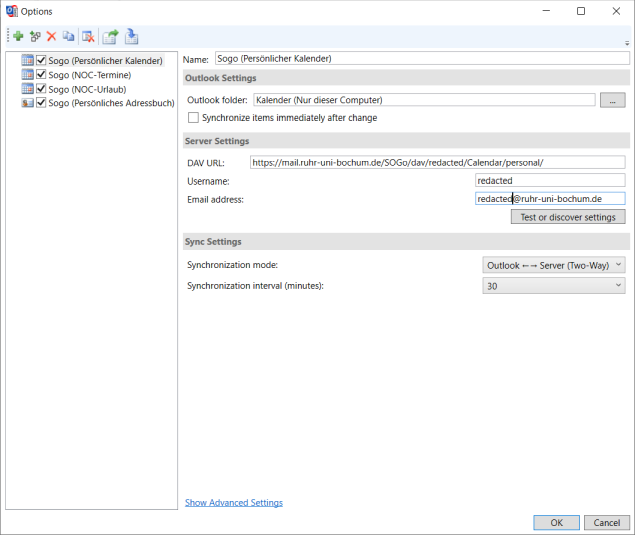Select the Sogo (NOC-Termine) profile
Viewport: 635px width, 535px height.
pos(89,75)
